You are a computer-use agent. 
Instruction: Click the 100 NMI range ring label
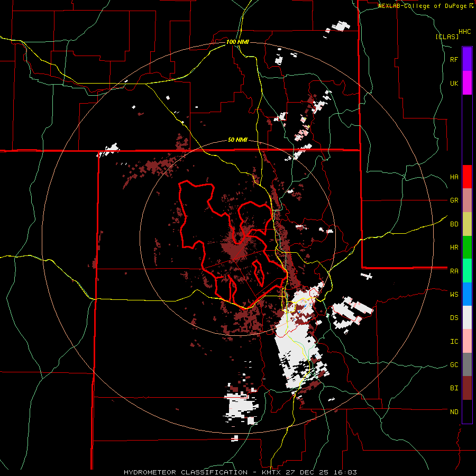(237, 42)
